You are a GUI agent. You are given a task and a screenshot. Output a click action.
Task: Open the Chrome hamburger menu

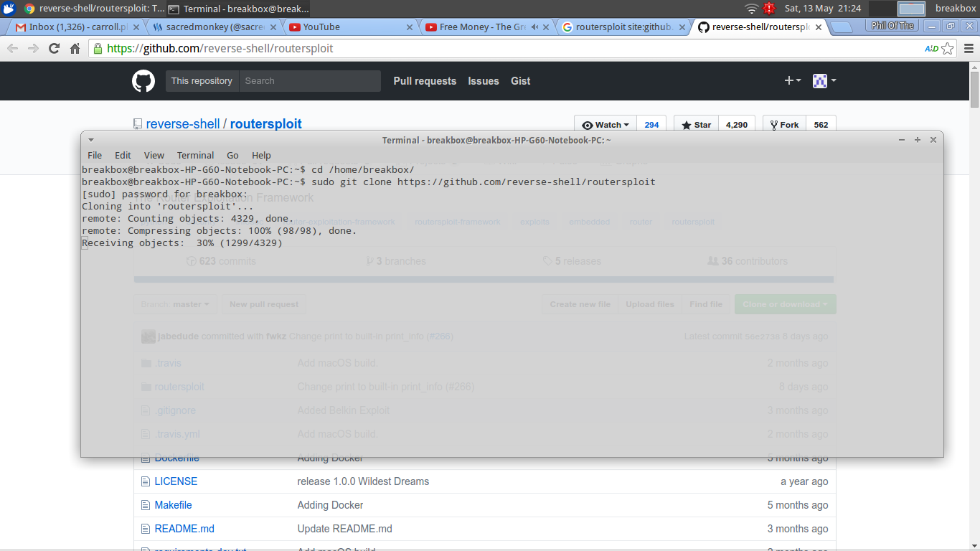pyautogui.click(x=969, y=49)
